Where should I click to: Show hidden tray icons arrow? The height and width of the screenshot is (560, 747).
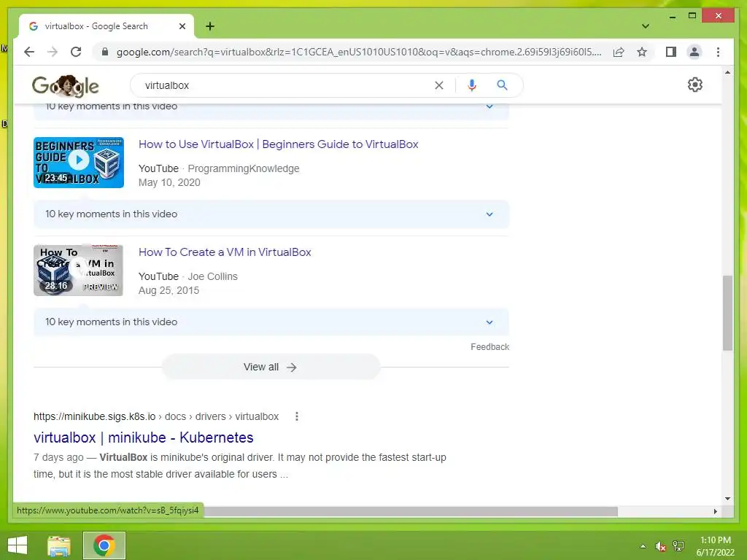643,546
